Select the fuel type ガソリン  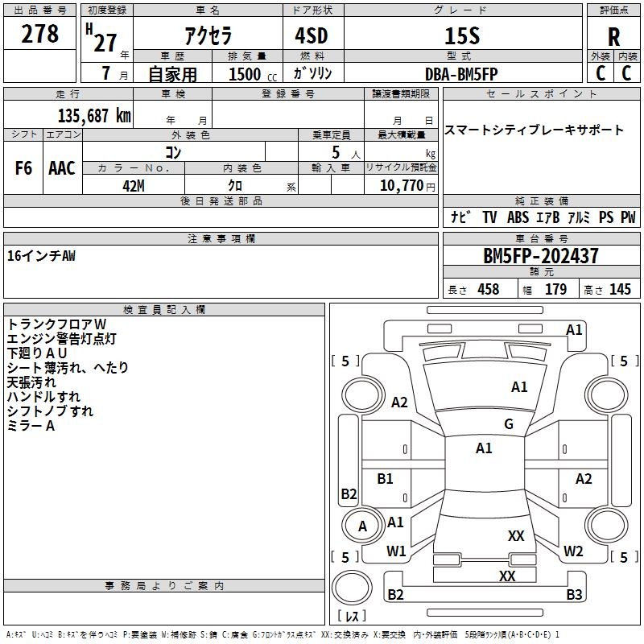[312, 73]
